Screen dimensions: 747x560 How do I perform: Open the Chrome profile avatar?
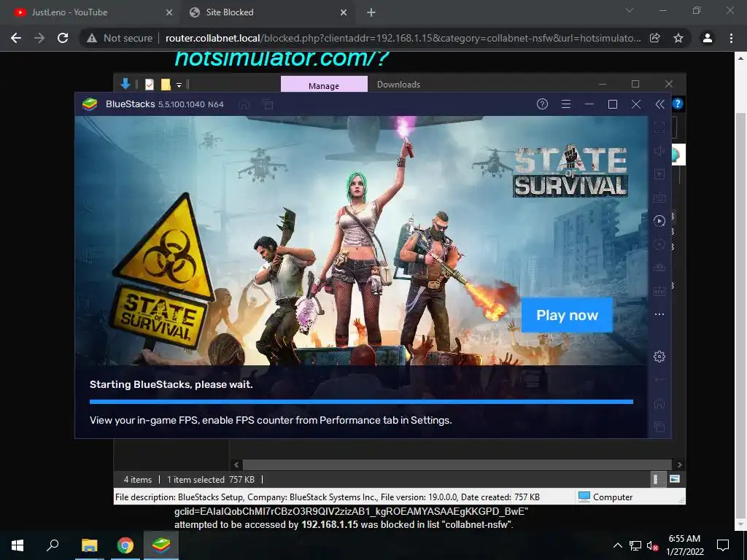tap(708, 38)
